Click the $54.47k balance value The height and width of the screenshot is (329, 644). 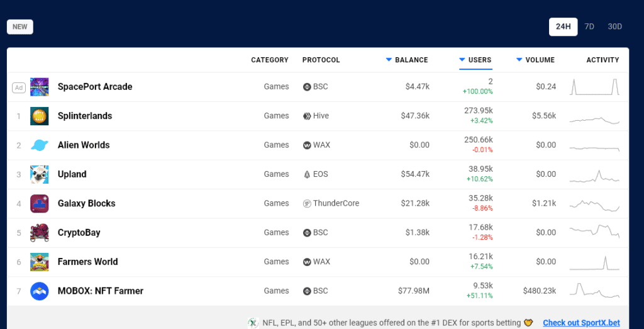(415, 174)
